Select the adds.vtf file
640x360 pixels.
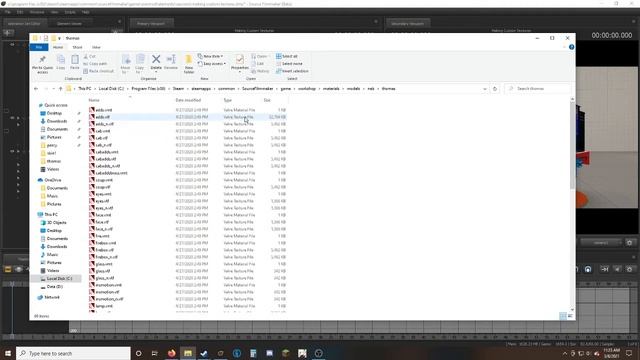(x=187, y=117)
